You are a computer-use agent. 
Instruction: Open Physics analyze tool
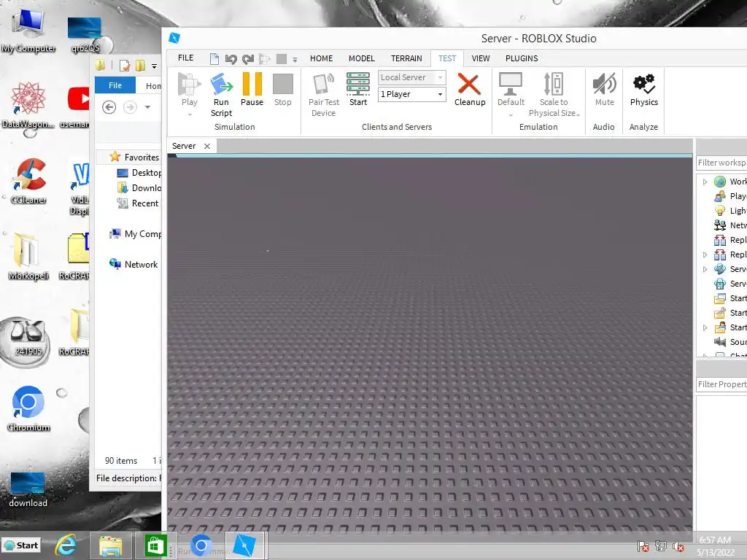(x=643, y=89)
